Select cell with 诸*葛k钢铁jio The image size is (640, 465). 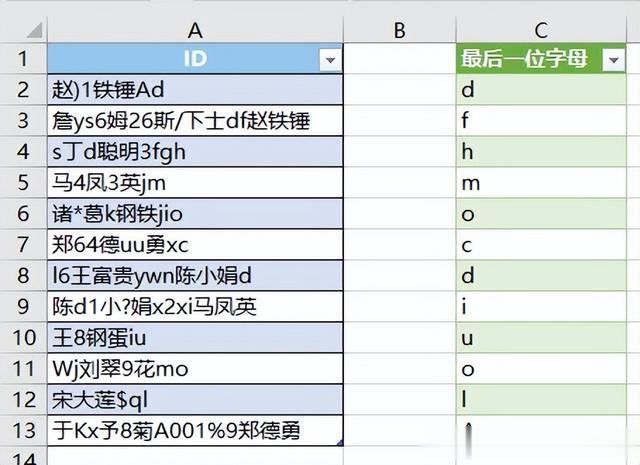[x=195, y=215]
